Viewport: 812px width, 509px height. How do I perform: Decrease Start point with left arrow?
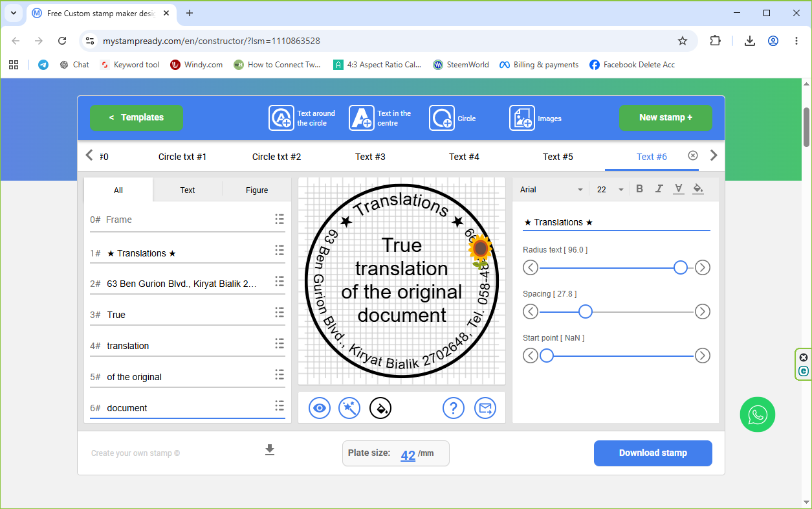531,356
